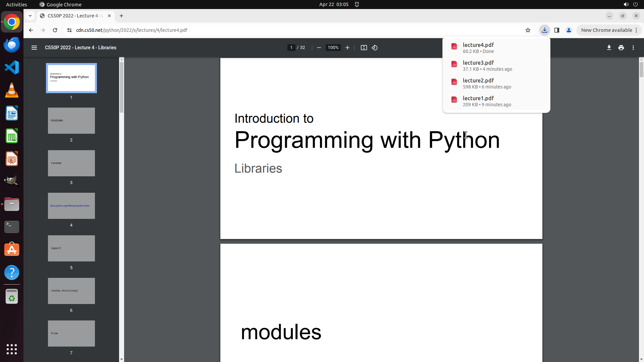Open a new browser tab

[x=121, y=16]
